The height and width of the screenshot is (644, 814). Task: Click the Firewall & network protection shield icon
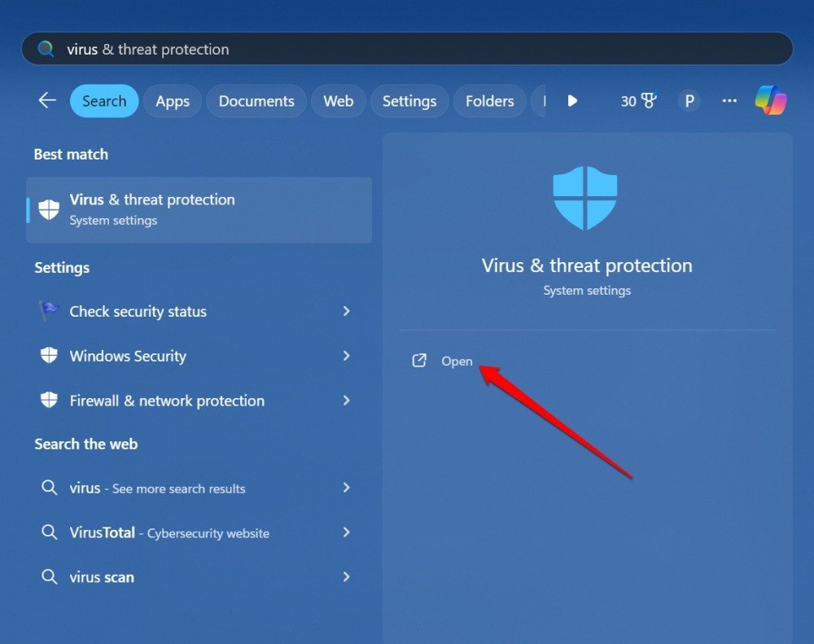pyautogui.click(x=49, y=400)
